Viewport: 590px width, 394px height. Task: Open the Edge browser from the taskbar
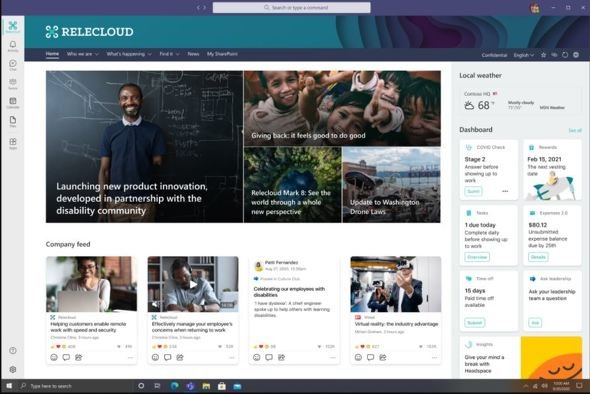coord(175,386)
